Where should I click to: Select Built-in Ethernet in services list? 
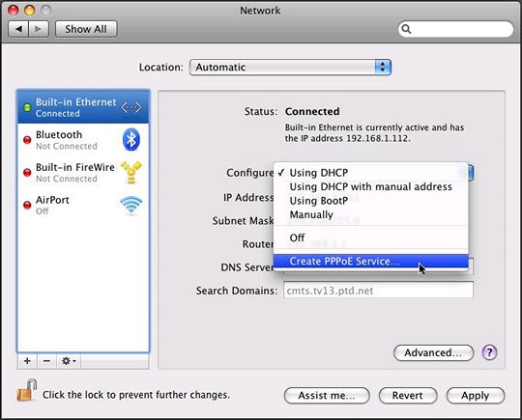point(83,107)
